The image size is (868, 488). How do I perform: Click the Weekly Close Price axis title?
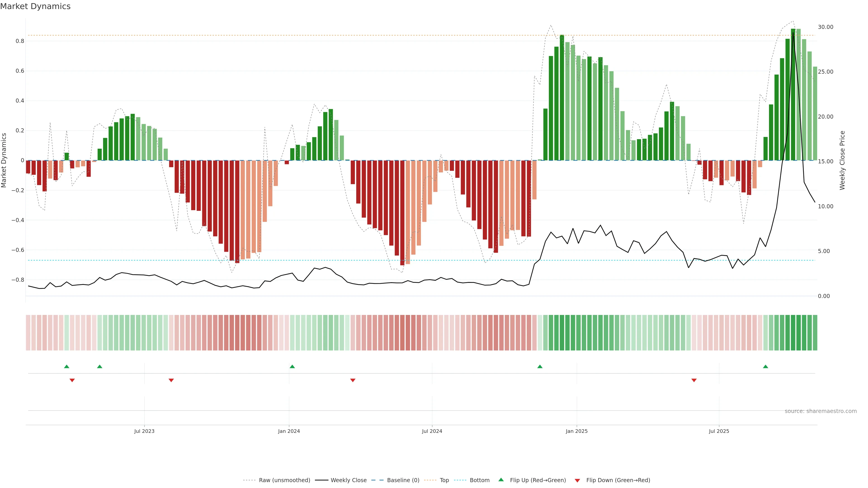842,160
